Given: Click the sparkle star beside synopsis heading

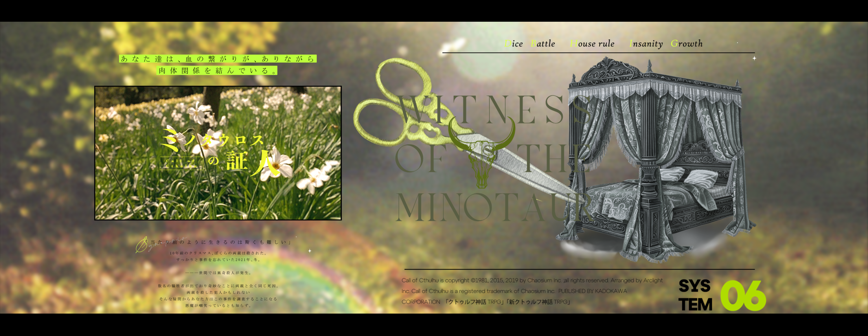Looking at the screenshot, I should (x=310, y=251).
